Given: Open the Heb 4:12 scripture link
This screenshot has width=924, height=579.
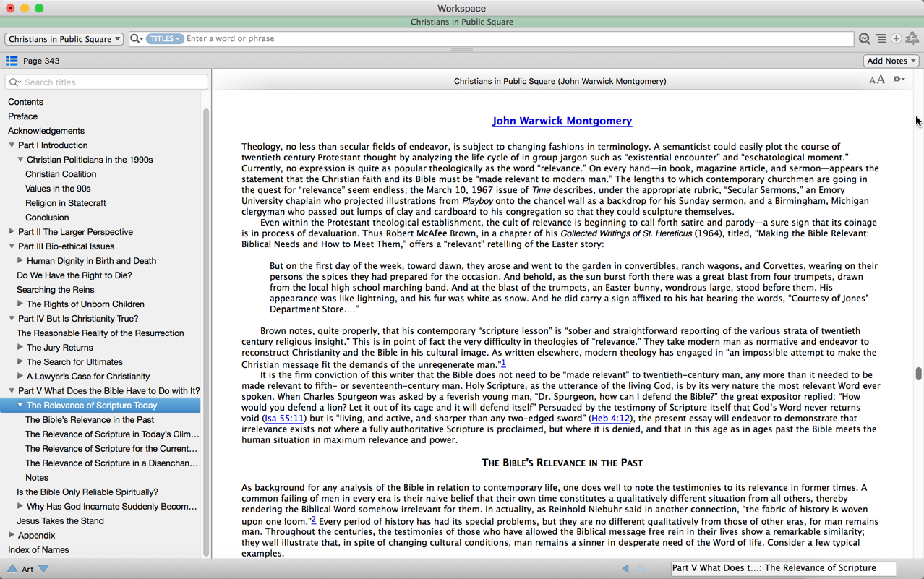Looking at the screenshot, I should point(610,419).
